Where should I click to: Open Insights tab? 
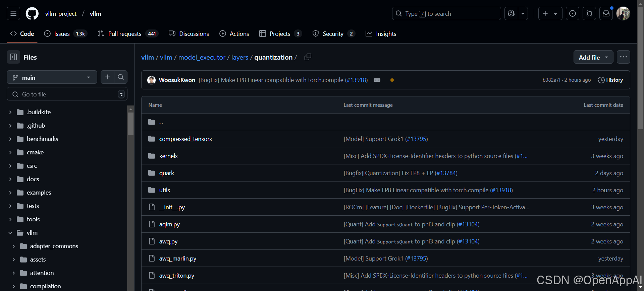(x=381, y=33)
